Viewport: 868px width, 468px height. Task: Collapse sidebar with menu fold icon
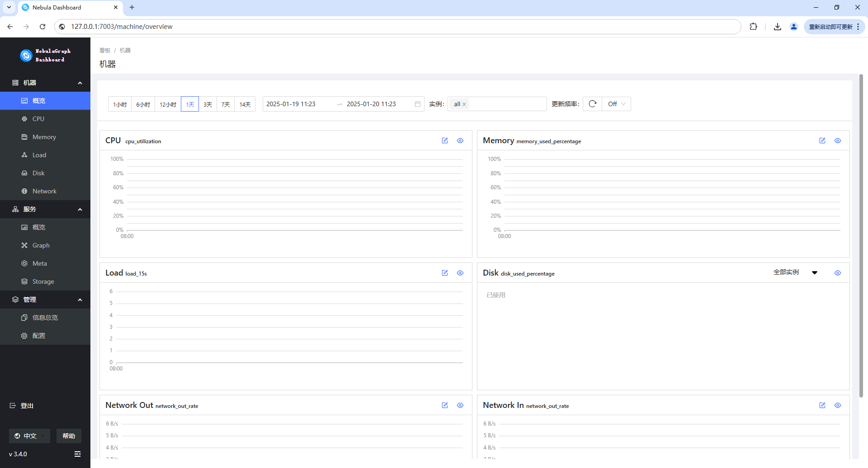(77, 454)
